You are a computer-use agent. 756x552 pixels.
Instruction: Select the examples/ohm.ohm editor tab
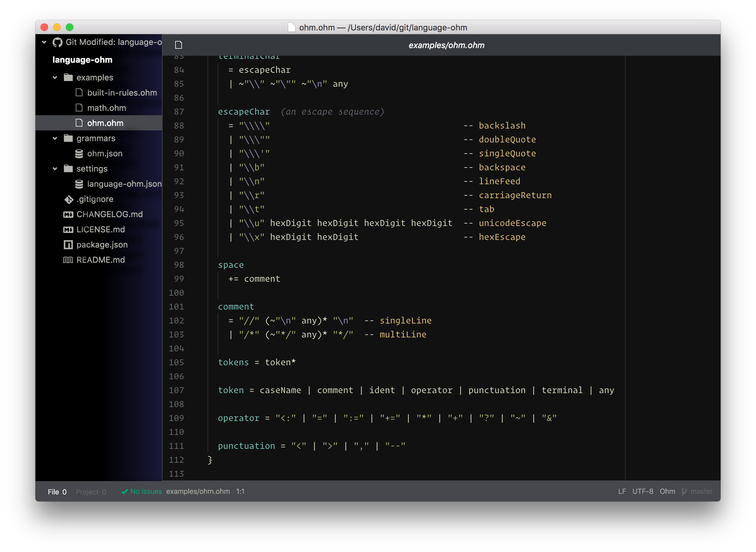446,45
